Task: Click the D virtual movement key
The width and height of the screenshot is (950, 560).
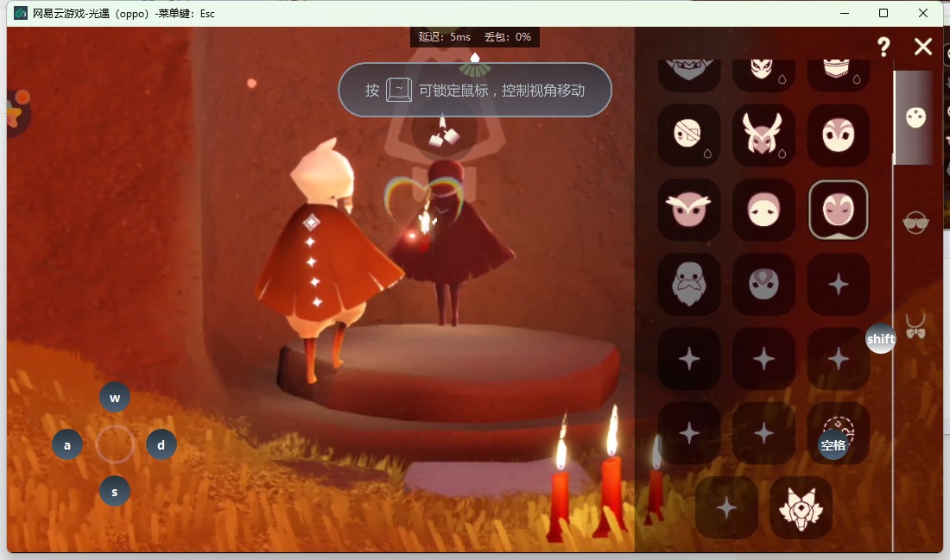Action: click(x=161, y=445)
